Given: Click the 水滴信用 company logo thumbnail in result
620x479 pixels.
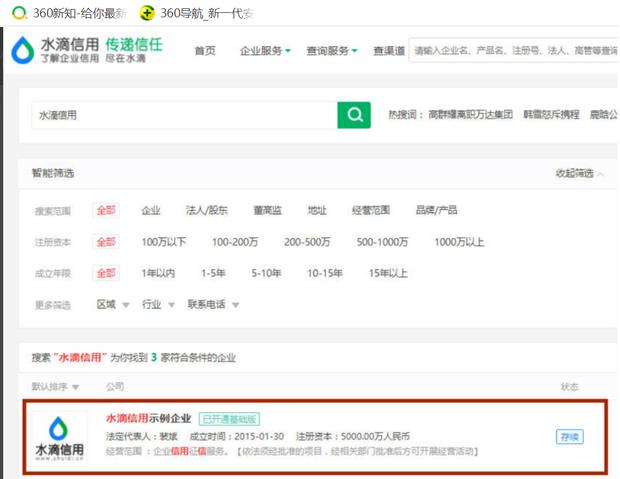Looking at the screenshot, I should tap(60, 438).
